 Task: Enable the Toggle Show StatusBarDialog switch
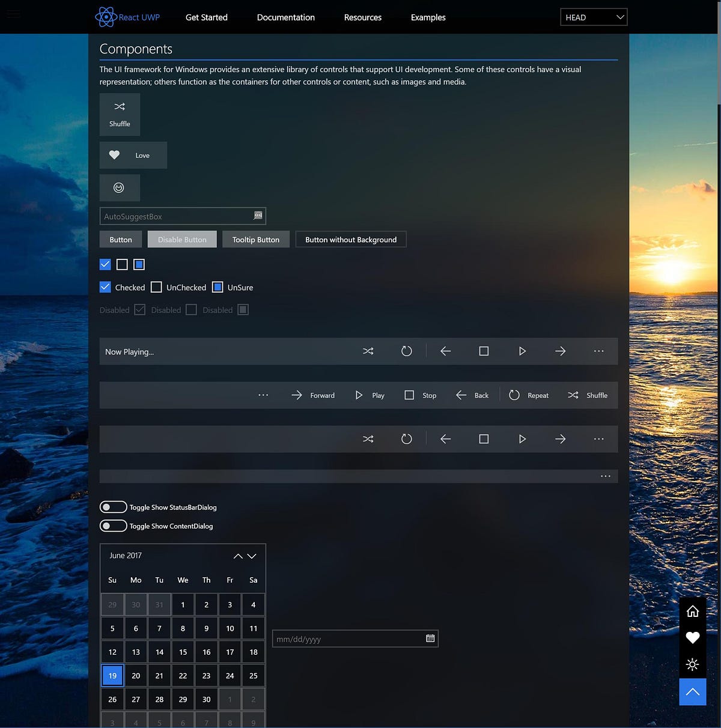pos(113,507)
